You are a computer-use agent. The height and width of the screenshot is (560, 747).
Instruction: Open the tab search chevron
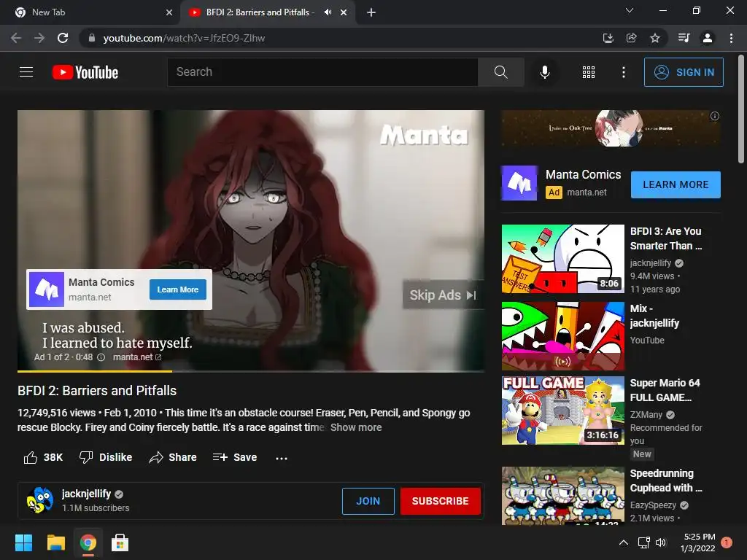[x=630, y=10]
